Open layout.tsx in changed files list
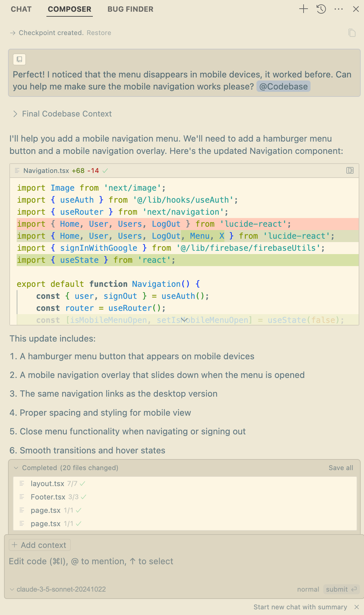Viewport: 364px width, 615px height. coord(185,483)
